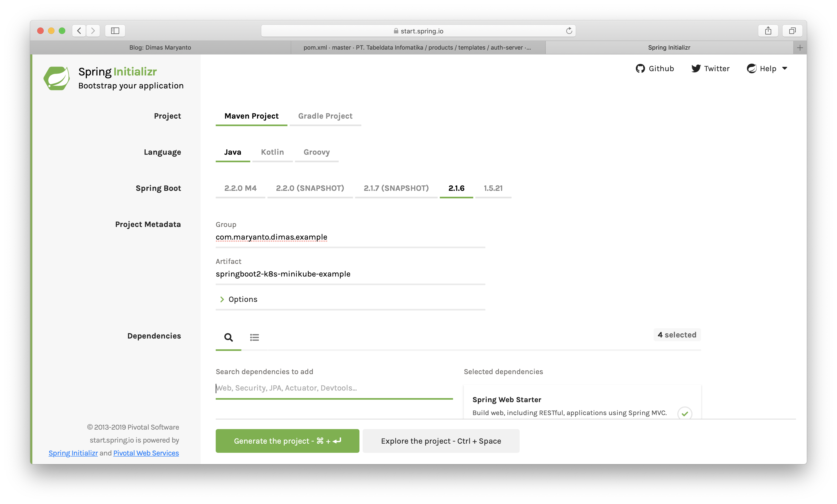Click Explore the project button
The image size is (837, 504).
coord(441,441)
